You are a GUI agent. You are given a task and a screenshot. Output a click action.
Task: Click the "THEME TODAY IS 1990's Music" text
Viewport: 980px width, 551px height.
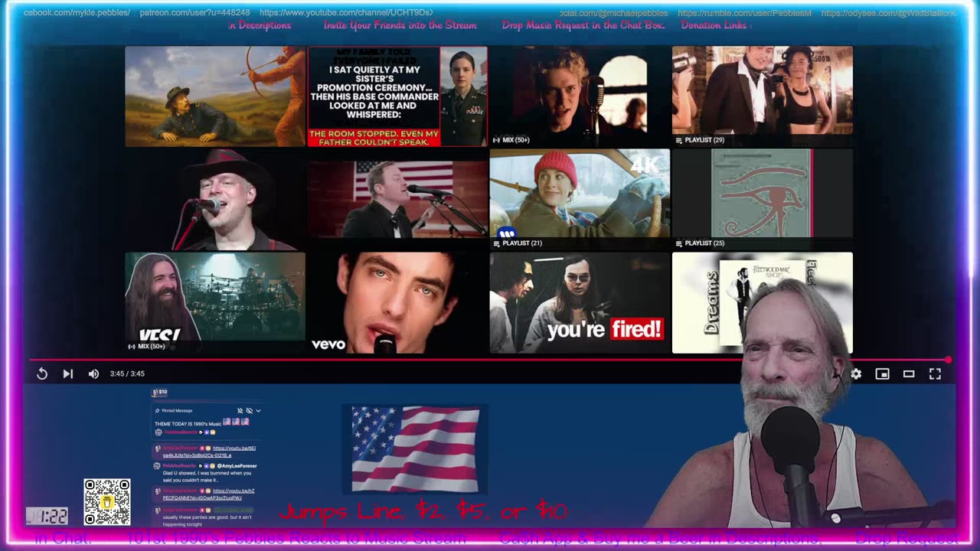tap(188, 423)
